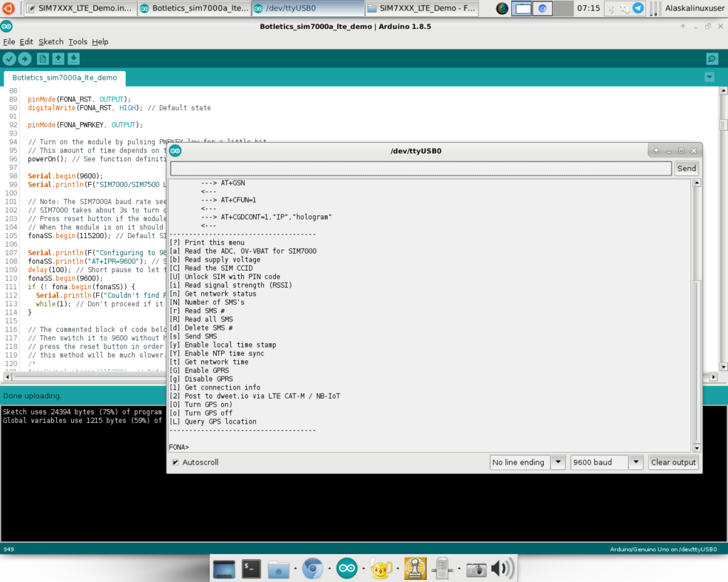Screen dimensions: 728x582
Task: Create a new sketch with the New icon
Action: (x=43, y=59)
